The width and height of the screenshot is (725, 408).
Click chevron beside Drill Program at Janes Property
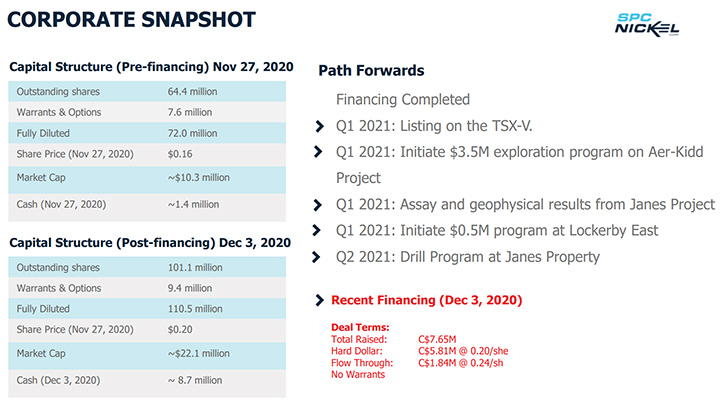(316, 257)
